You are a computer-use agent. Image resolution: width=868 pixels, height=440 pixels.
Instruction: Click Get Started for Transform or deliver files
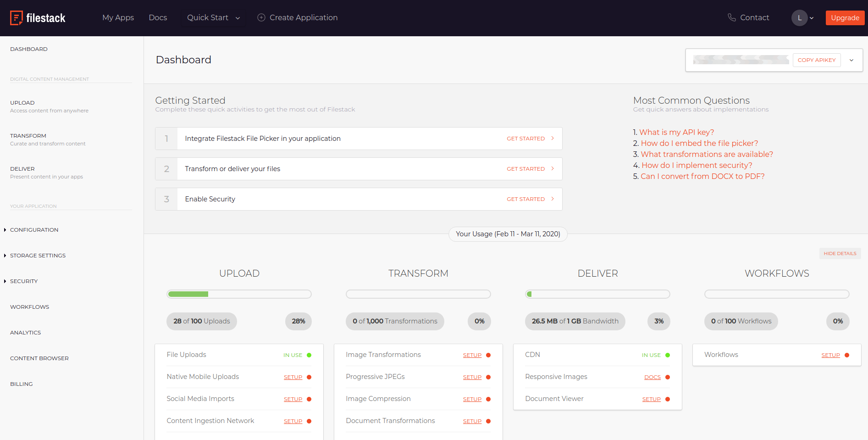(x=525, y=169)
